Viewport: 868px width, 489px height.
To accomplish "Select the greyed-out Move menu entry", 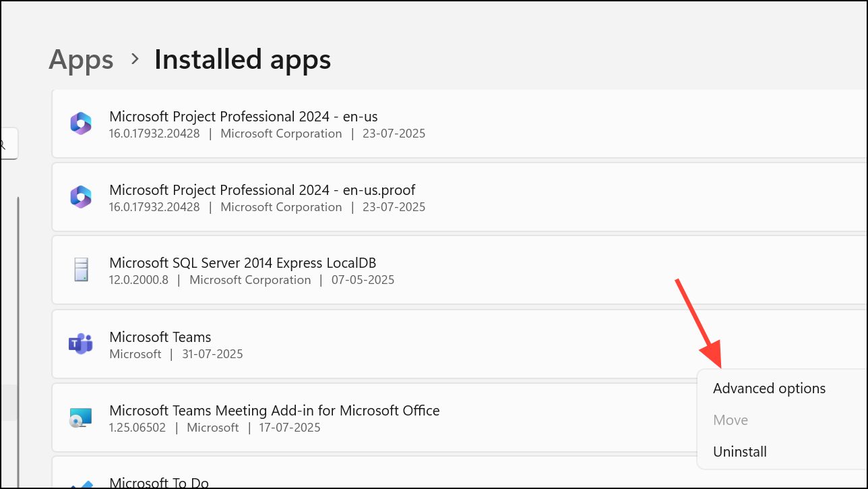I will click(731, 420).
